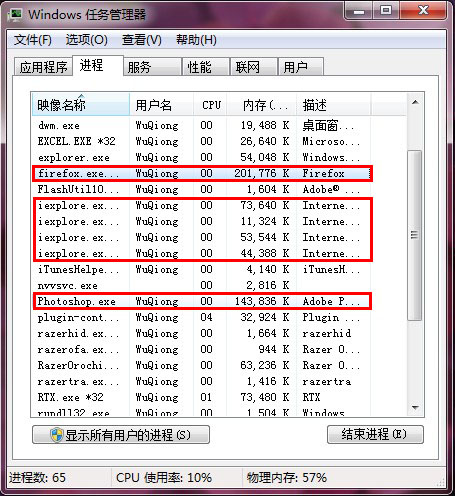
Task: Select the Photoshop.exe process
Action: click(202, 301)
